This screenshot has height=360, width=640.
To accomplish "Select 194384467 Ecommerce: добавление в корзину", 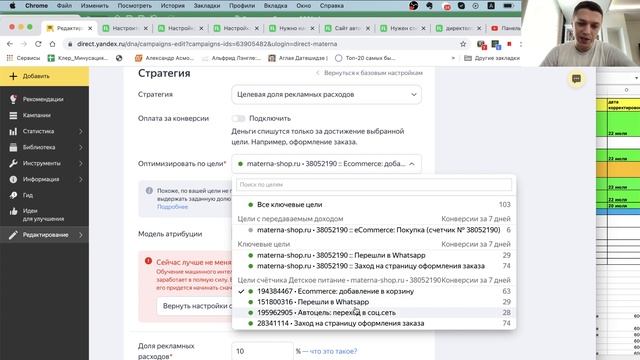I will point(373,291).
